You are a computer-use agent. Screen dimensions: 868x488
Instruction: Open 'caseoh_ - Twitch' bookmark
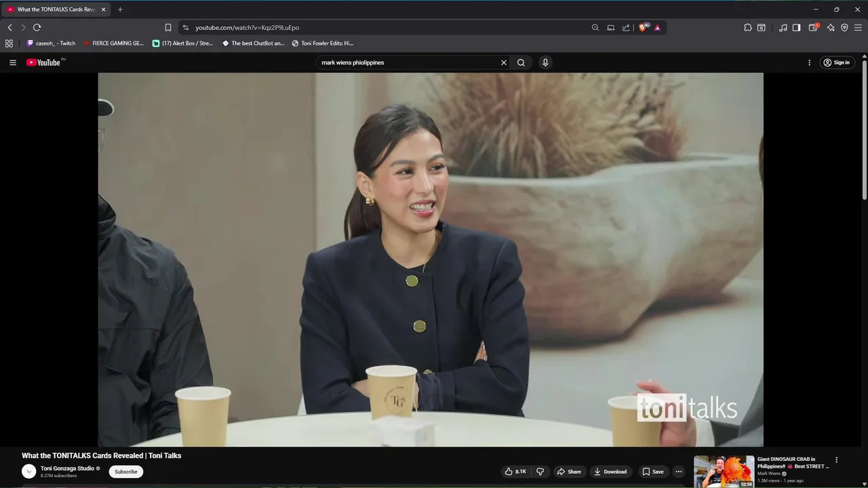[51, 43]
